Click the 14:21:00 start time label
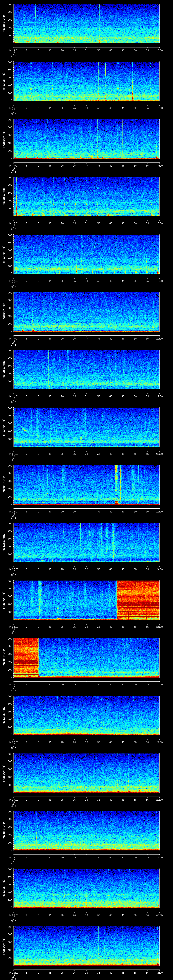 pyautogui.click(x=13, y=454)
